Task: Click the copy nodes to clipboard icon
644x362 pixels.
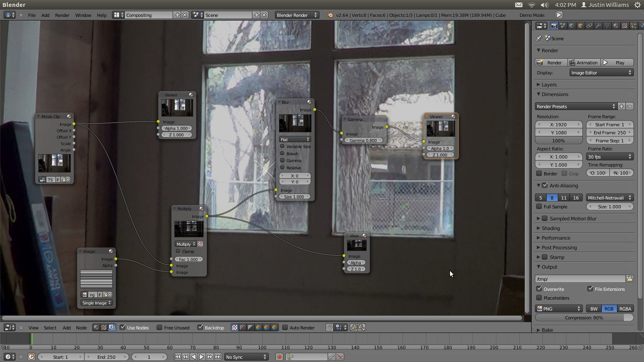Action: coord(353,327)
